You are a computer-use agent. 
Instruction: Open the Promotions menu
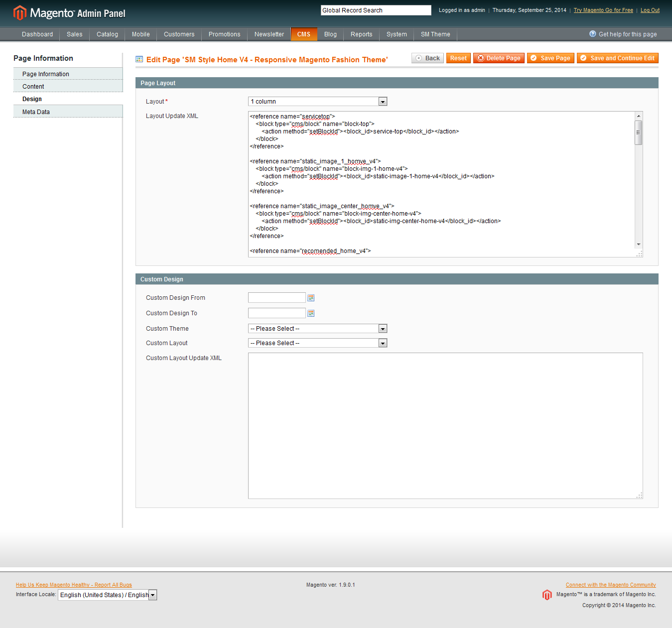225,34
